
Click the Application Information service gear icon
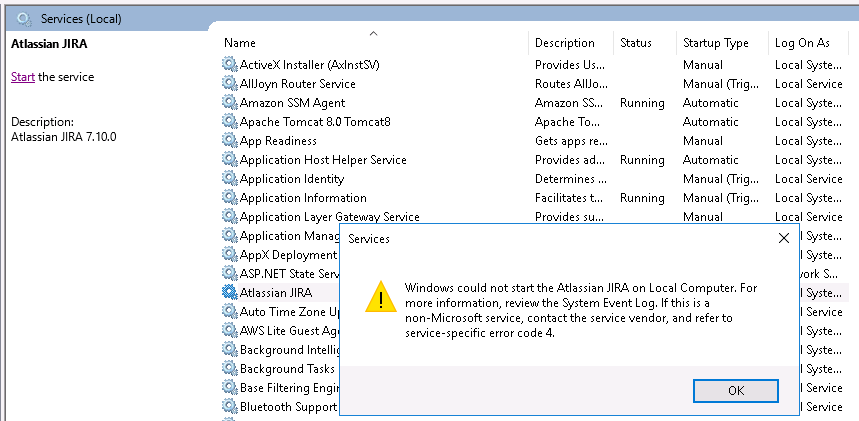click(230, 197)
